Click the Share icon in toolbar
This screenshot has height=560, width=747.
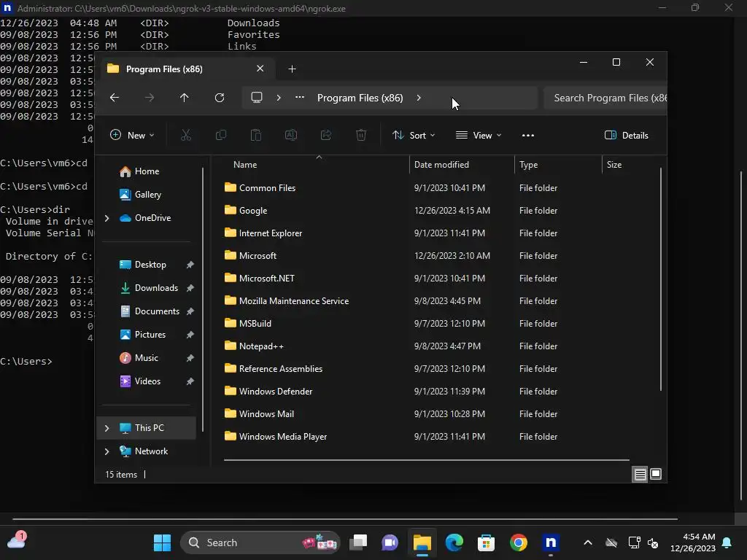pos(326,135)
